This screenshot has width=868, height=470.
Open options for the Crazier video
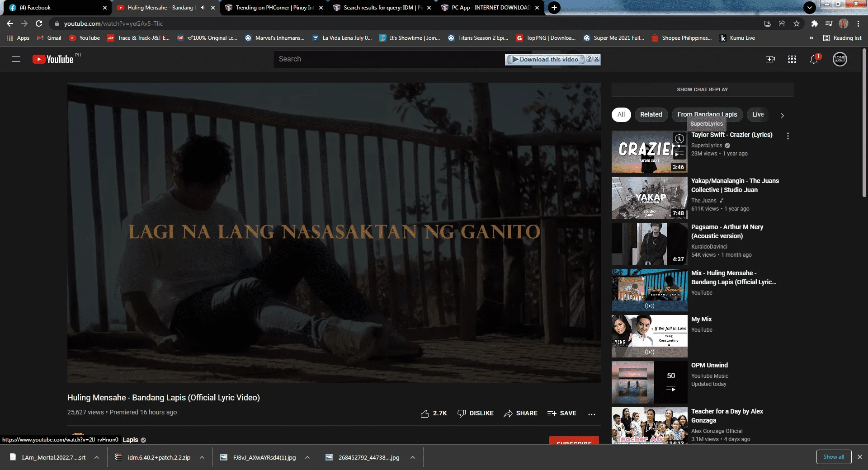788,136
